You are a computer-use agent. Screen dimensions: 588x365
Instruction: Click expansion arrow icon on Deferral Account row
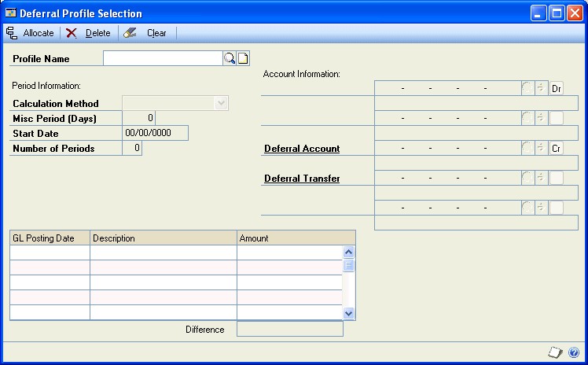point(541,148)
